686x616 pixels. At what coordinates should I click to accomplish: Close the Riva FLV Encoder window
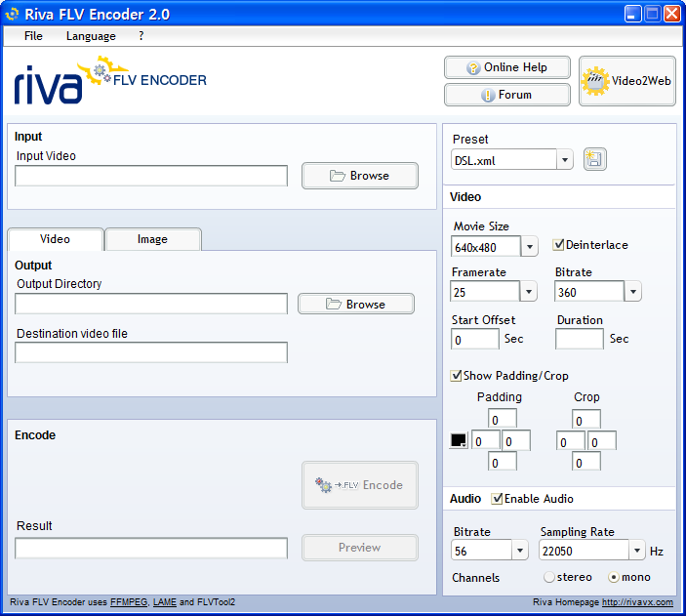(x=671, y=14)
